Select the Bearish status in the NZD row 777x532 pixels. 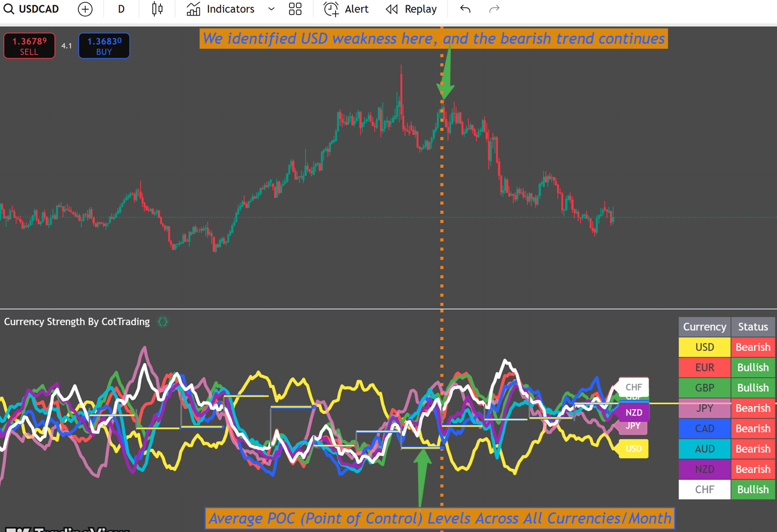point(753,469)
